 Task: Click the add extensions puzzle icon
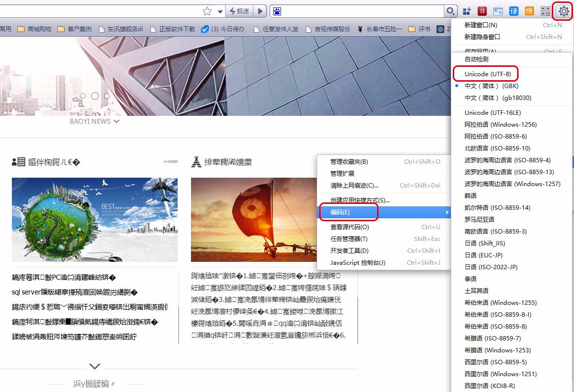466,11
